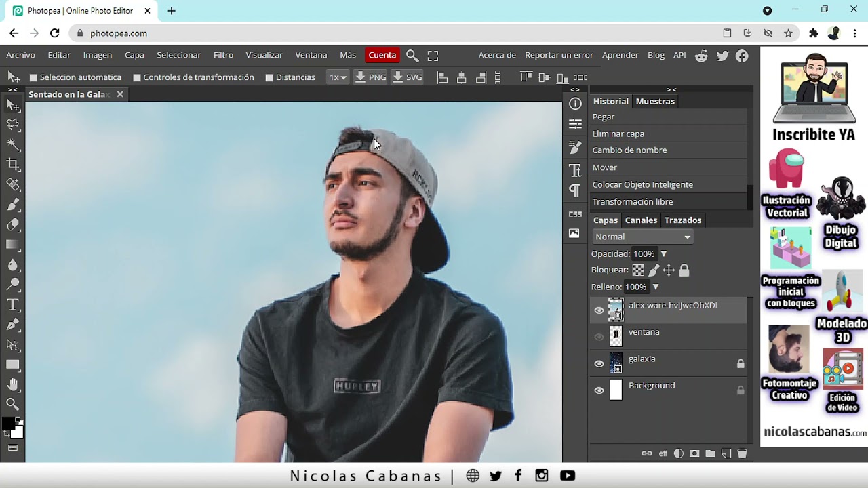Open the Más menu
The height and width of the screenshot is (488, 868).
coord(348,55)
